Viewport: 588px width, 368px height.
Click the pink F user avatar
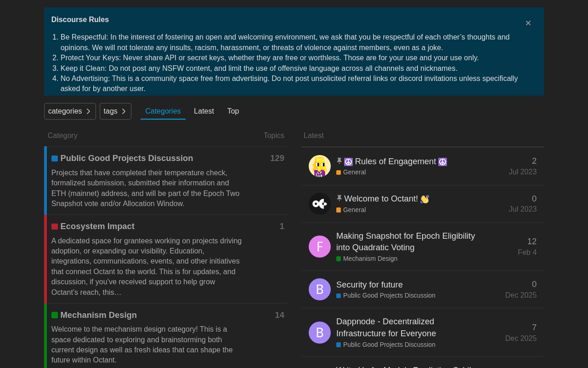(x=320, y=247)
